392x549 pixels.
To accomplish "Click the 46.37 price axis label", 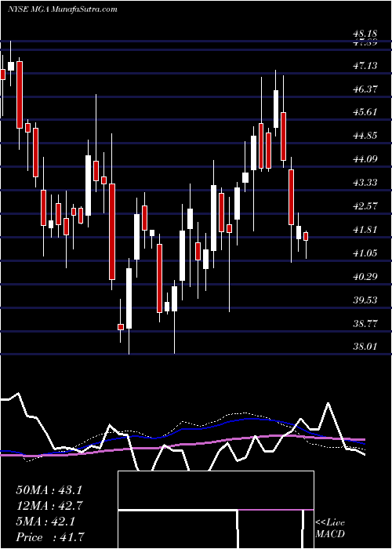I will point(365,89).
